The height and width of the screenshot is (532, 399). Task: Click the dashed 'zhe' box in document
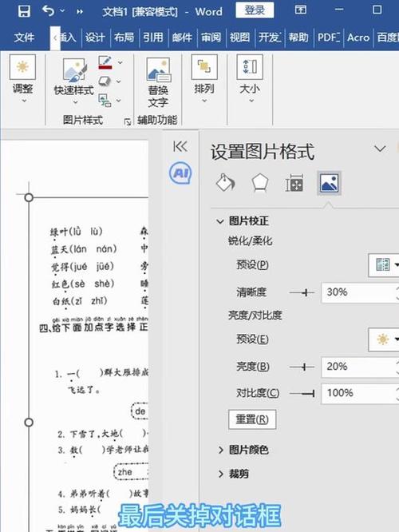coord(131,471)
